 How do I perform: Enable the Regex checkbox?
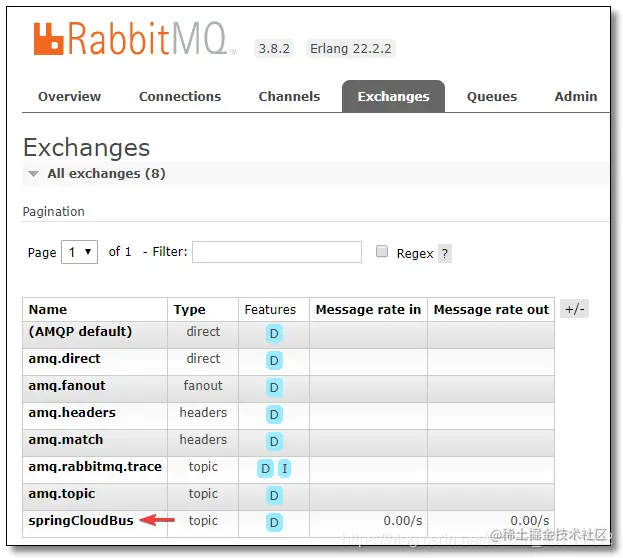click(382, 251)
